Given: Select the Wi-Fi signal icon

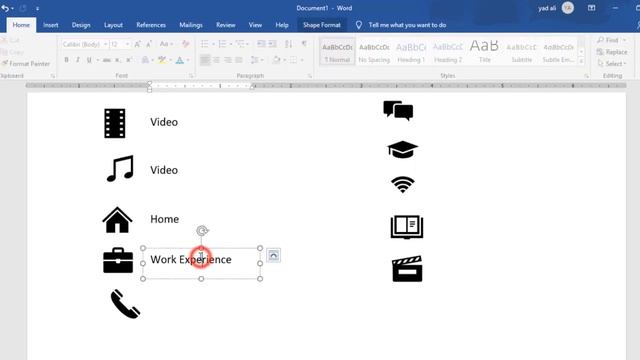Looking at the screenshot, I should click(x=403, y=184).
